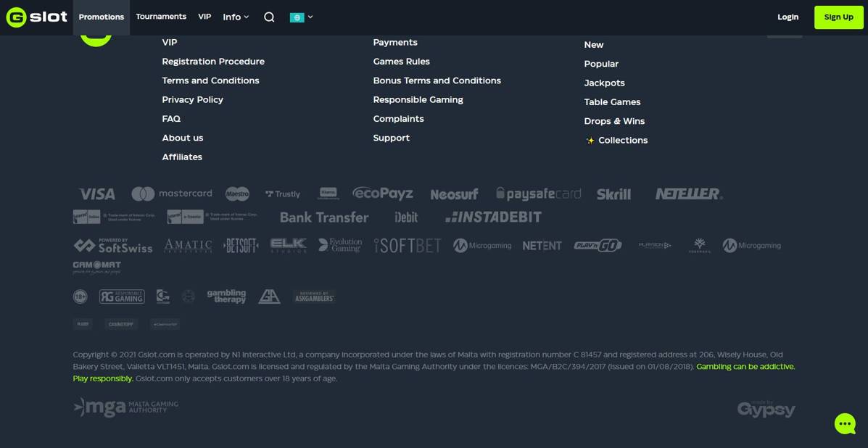Go to Tournaments in the navigation
Viewport: 868px width, 448px height.
[161, 17]
